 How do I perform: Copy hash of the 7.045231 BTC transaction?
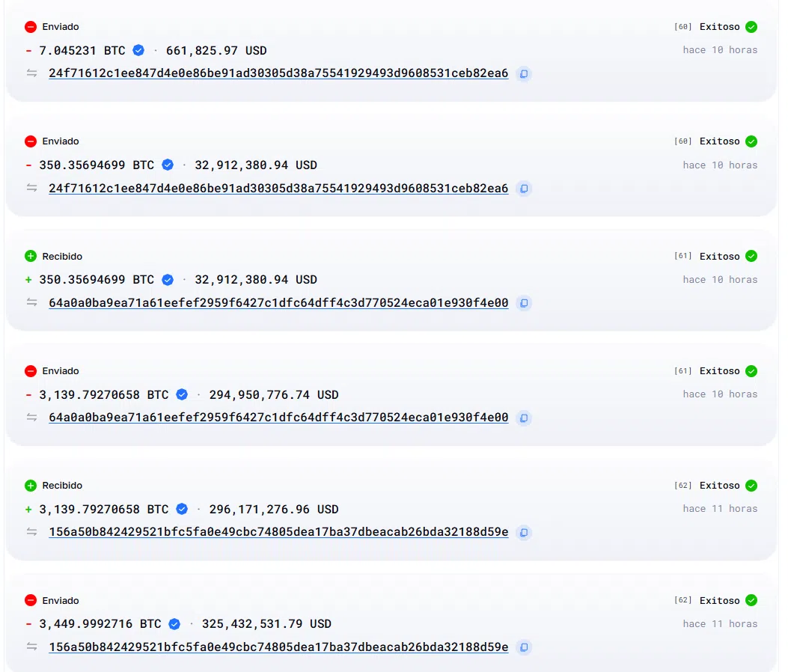point(524,74)
